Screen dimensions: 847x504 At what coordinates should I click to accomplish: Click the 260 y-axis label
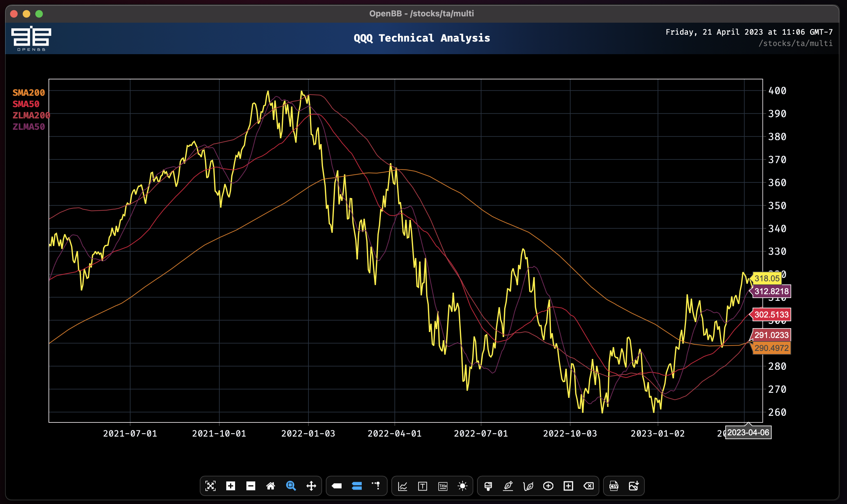(x=777, y=412)
